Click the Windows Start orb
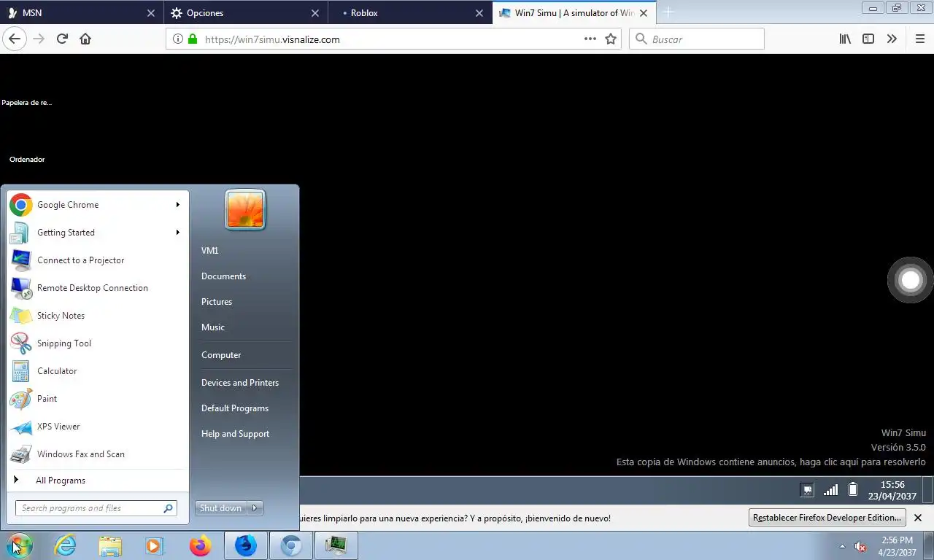Image resolution: width=934 pixels, height=560 pixels. point(20,545)
